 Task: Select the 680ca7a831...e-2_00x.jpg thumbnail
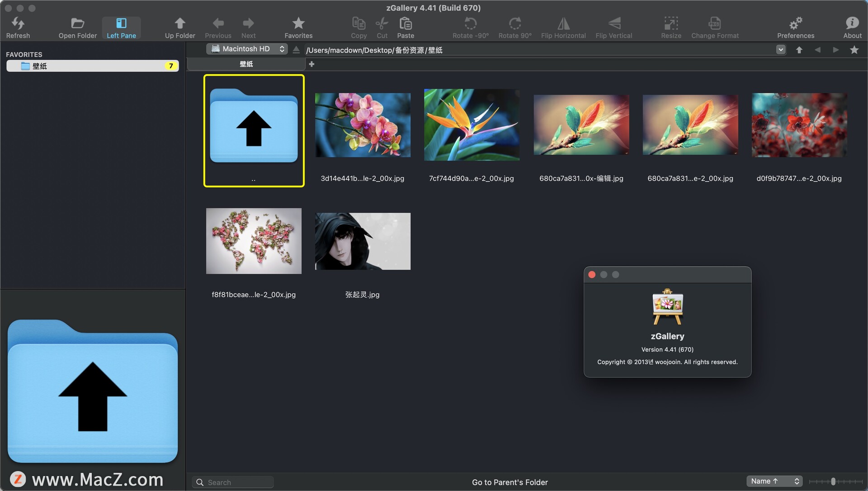690,125
